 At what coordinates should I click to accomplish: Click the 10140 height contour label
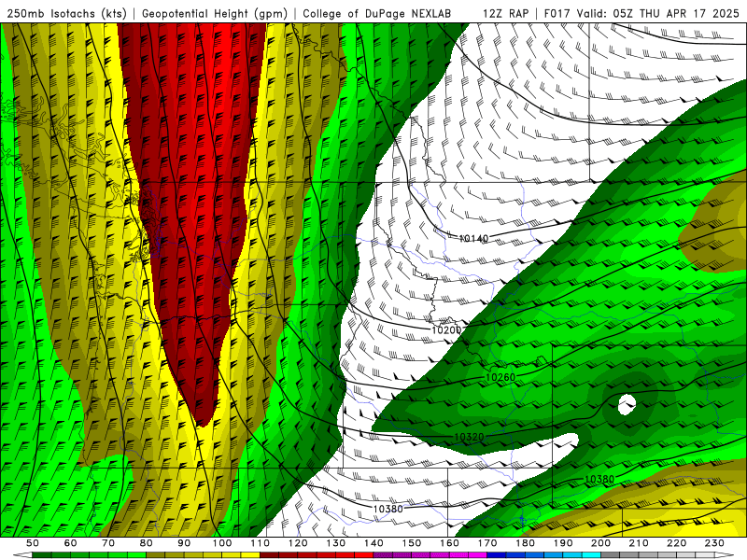click(x=473, y=238)
